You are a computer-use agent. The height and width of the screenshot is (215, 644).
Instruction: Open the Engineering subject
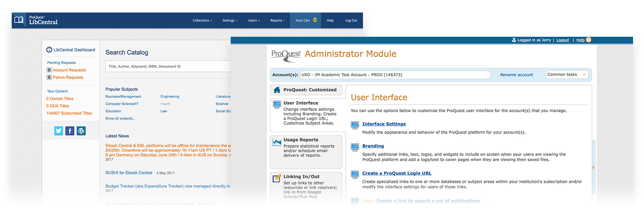click(x=170, y=97)
